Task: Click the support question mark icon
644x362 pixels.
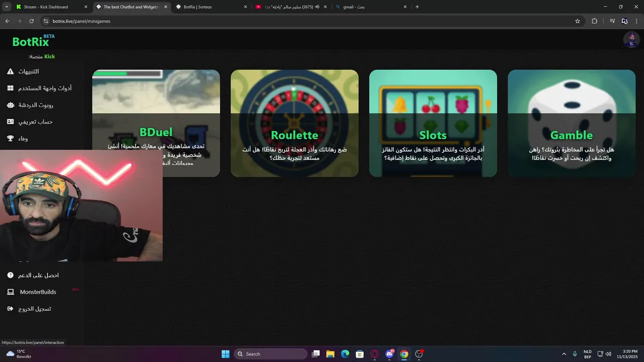Action: click(x=10, y=275)
